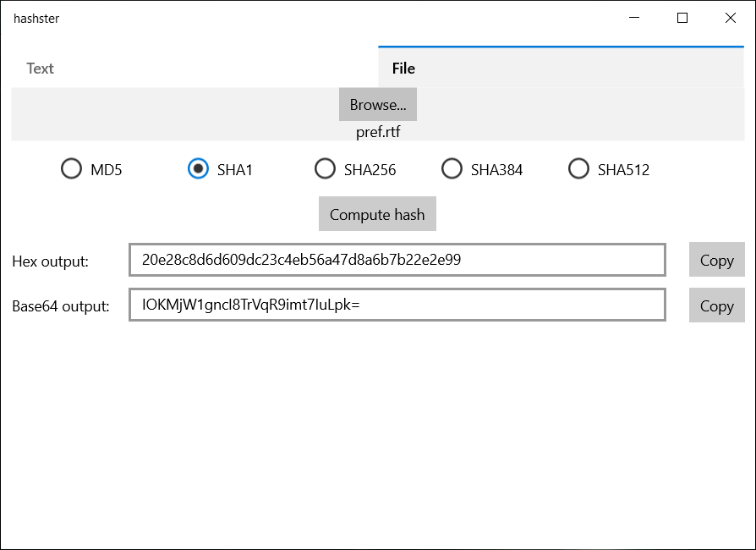Click inside the Hex output field

click(397, 260)
